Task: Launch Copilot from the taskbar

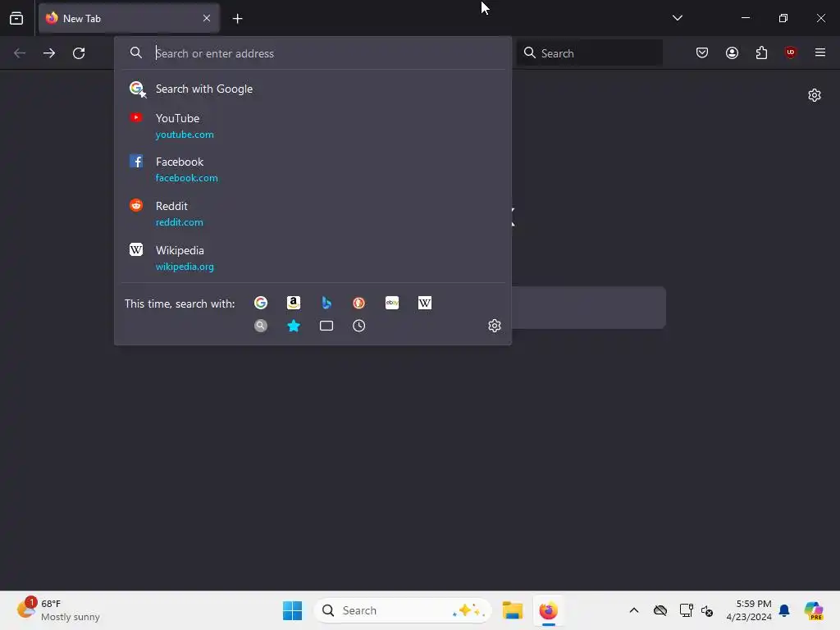Action: click(x=814, y=610)
